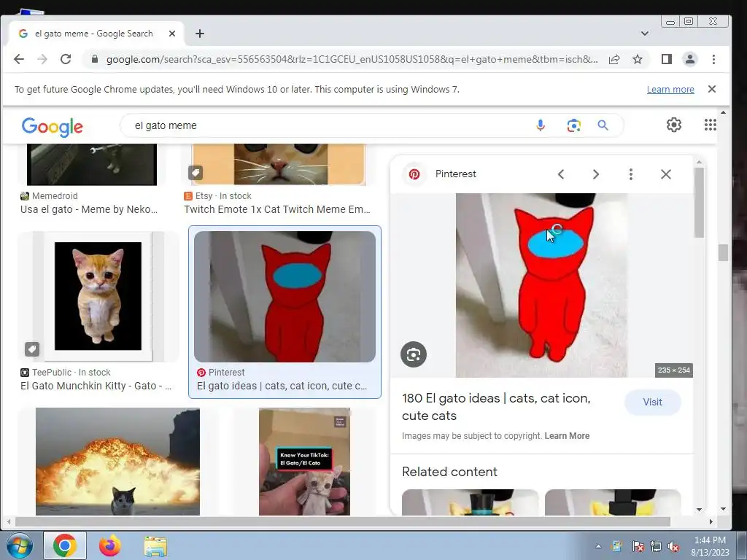Share this page icon in address bar
This screenshot has height=560, width=747.
click(x=614, y=59)
